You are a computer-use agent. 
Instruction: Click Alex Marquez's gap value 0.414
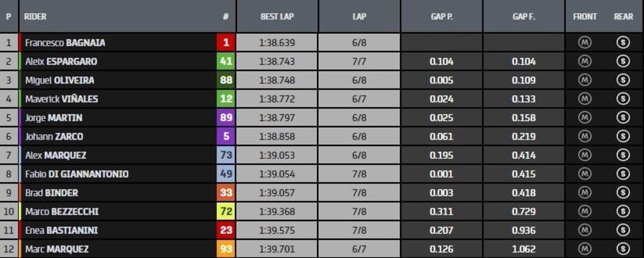tap(523, 156)
